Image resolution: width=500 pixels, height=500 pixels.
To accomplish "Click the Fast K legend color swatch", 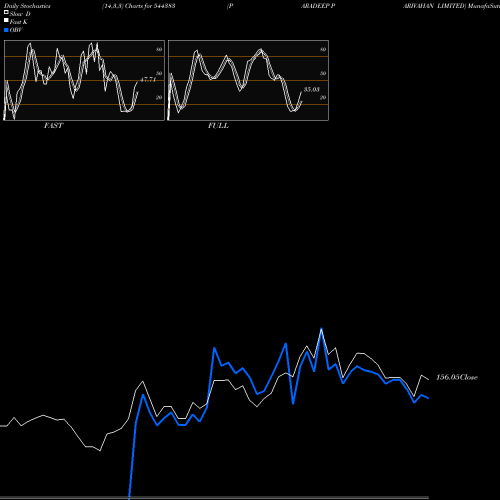I will [x=6, y=20].
